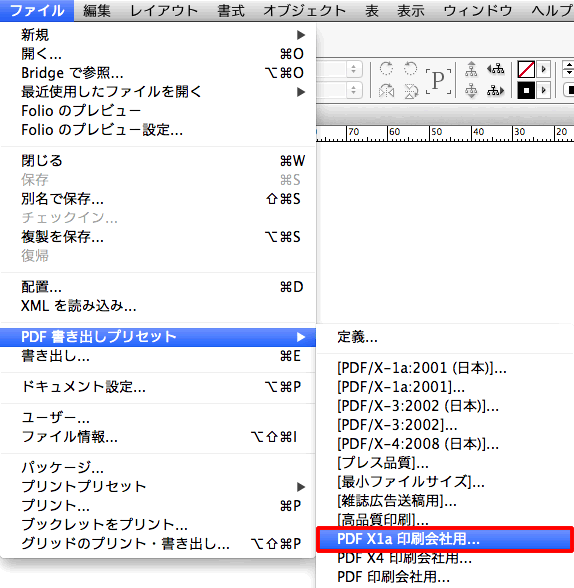Choose ファイル情報...
Screen dimensions: 574x588
tap(158, 437)
